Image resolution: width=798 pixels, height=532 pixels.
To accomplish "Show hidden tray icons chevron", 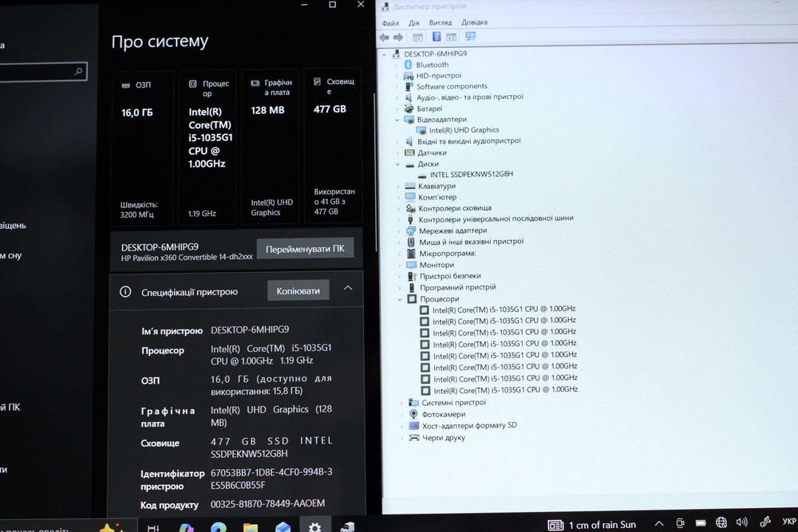I will pos(658,523).
